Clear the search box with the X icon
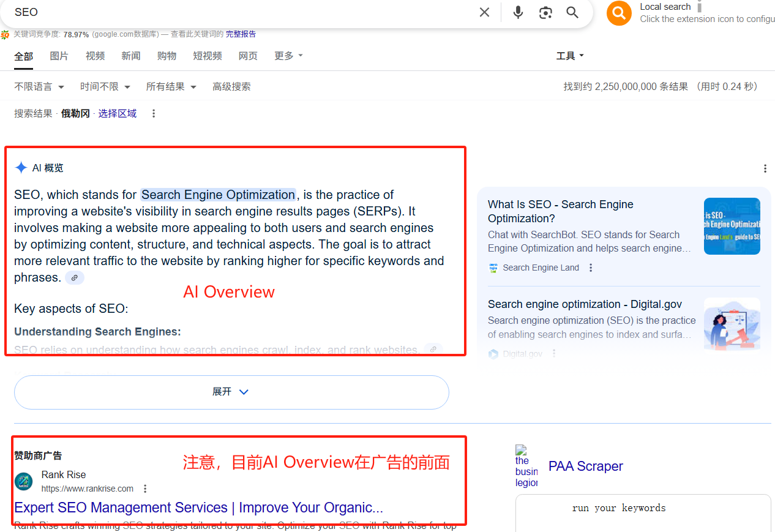Screen dimensions: 775x532 [484, 12]
